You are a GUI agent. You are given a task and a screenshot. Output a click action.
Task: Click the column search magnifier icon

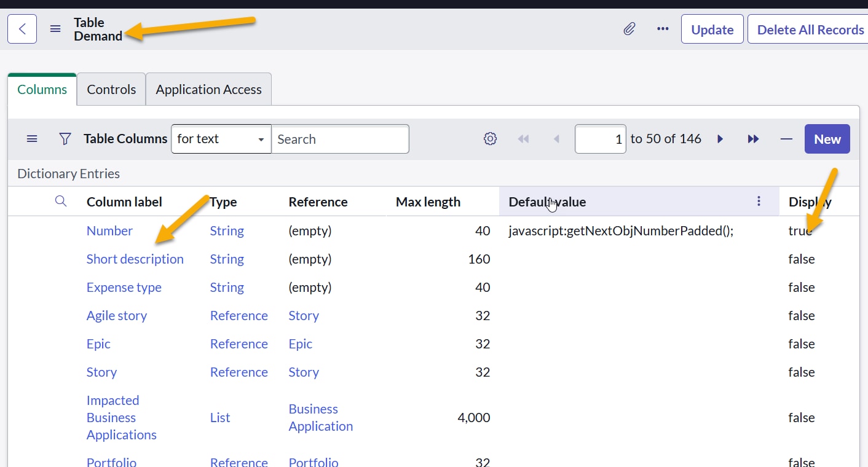(60, 201)
